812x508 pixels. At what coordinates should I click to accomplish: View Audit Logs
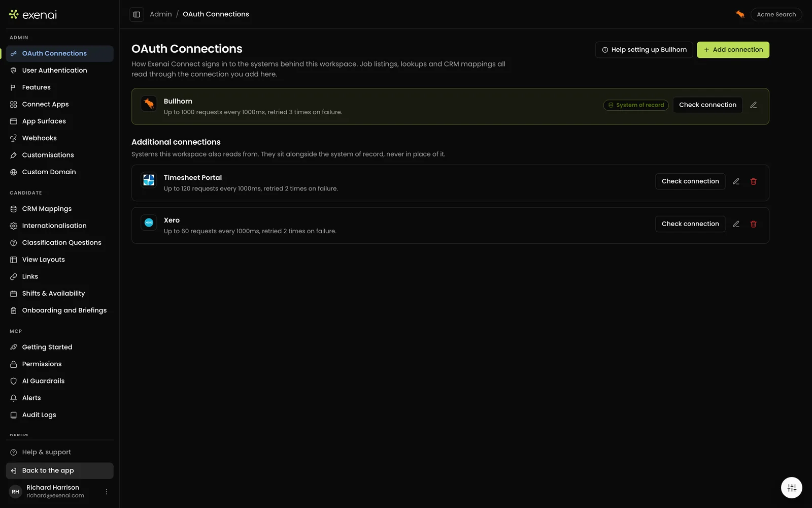pos(60,415)
